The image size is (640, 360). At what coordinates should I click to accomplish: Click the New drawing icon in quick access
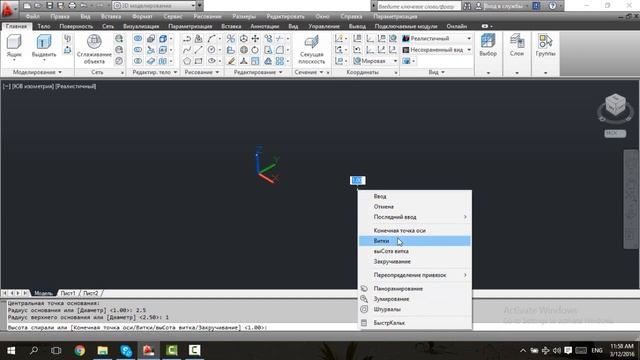click(27, 6)
